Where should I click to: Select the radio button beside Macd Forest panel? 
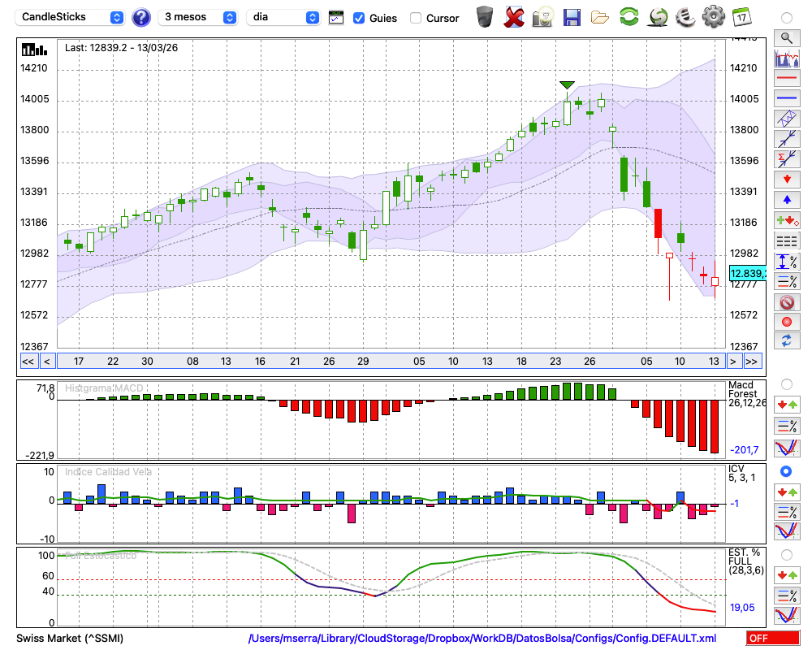786,383
